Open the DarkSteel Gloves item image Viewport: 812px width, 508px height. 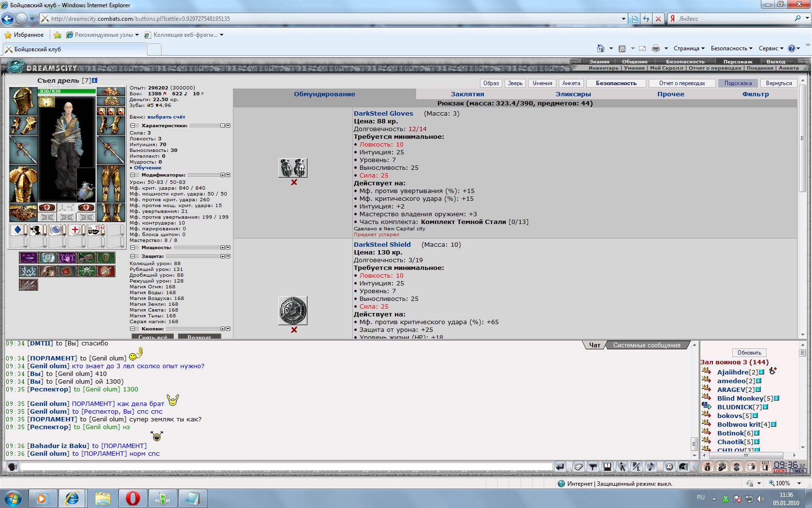pyautogui.click(x=293, y=168)
